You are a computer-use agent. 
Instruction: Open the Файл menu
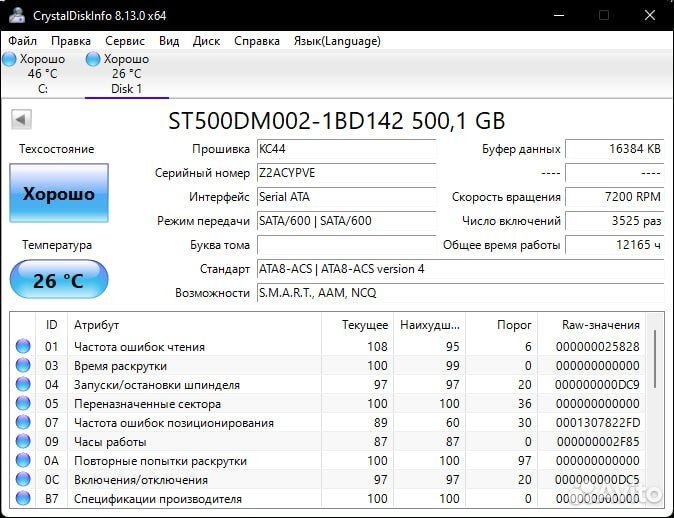click(22, 41)
